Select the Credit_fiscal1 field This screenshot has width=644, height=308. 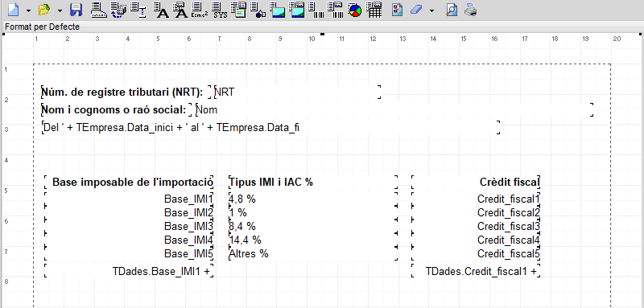pos(476,199)
